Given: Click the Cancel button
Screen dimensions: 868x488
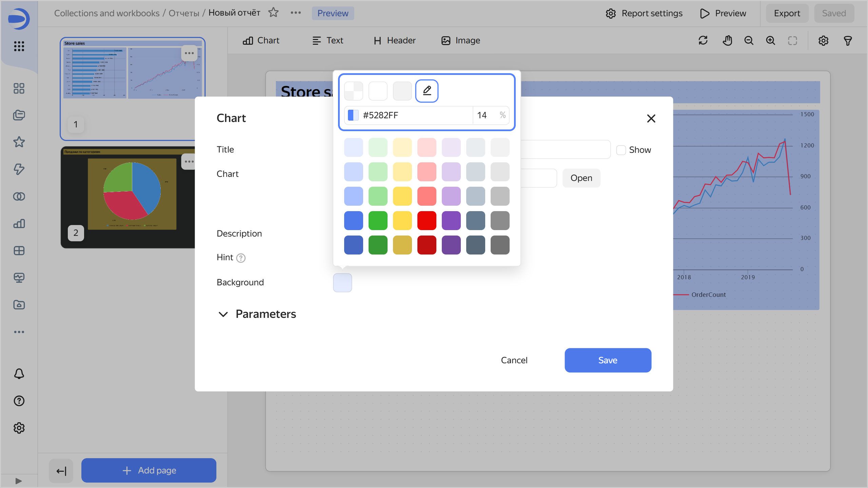Looking at the screenshot, I should click(x=514, y=360).
